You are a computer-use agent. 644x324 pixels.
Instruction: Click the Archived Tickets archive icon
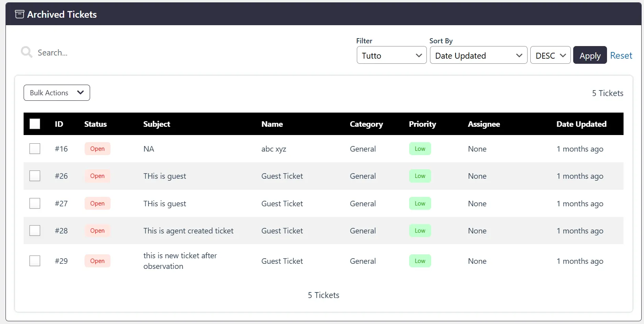[19, 15]
